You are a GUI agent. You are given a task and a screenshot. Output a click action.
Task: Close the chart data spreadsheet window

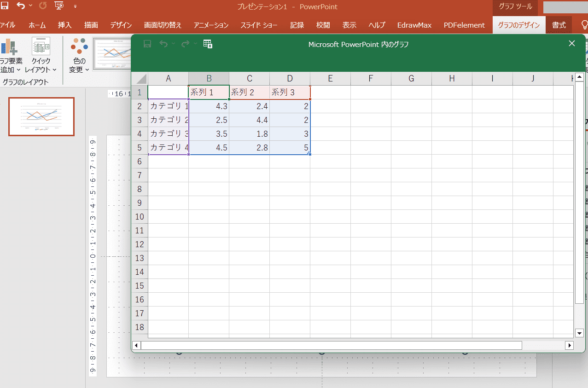(x=572, y=44)
